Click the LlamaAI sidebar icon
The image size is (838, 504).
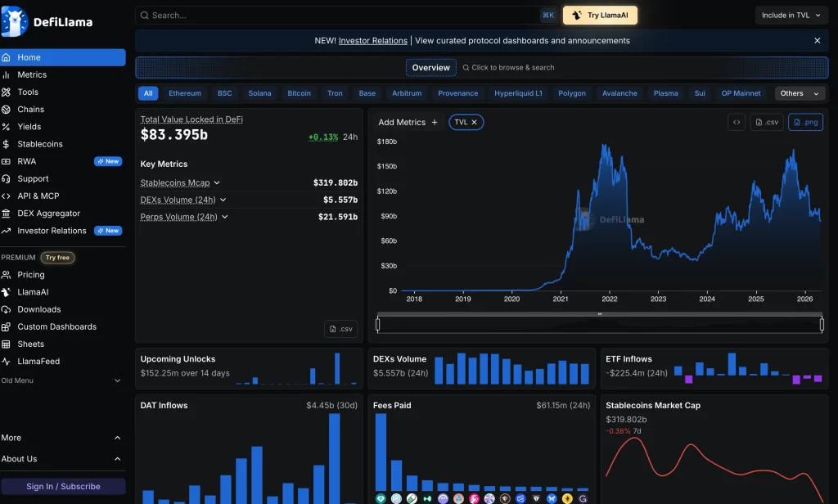pos(6,292)
